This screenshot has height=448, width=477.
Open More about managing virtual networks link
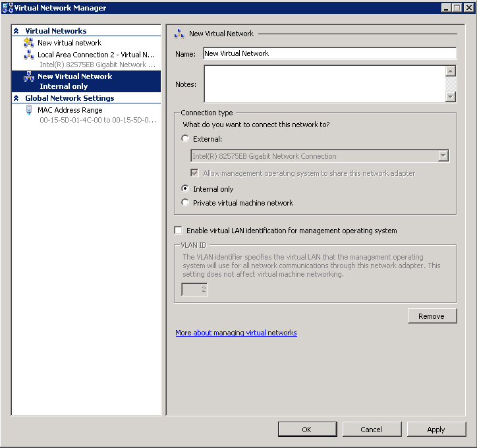tap(236, 333)
